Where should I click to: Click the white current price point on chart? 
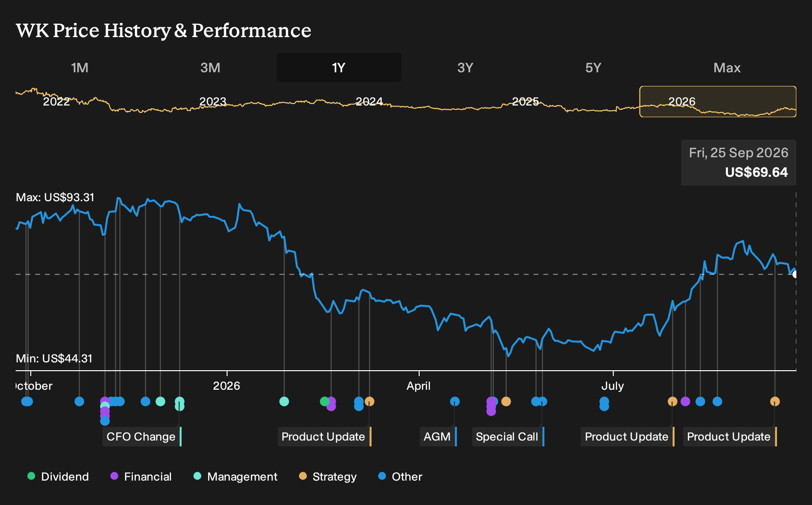[795, 274]
